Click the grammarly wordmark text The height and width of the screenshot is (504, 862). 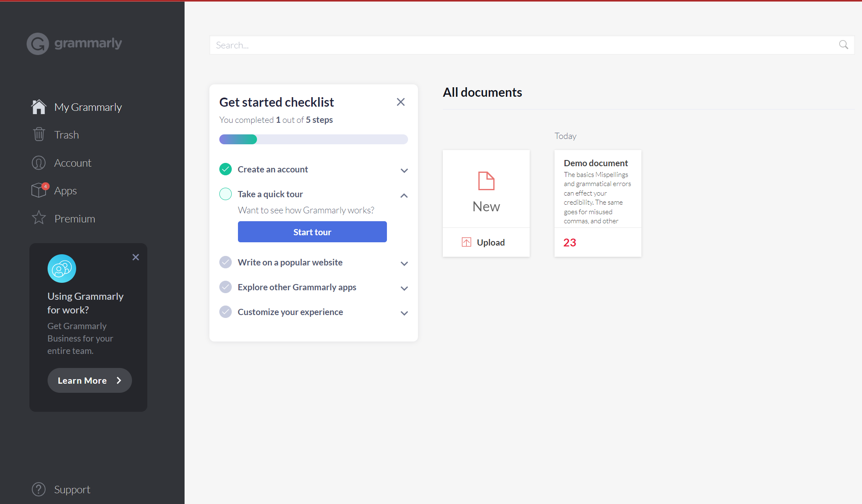point(88,43)
